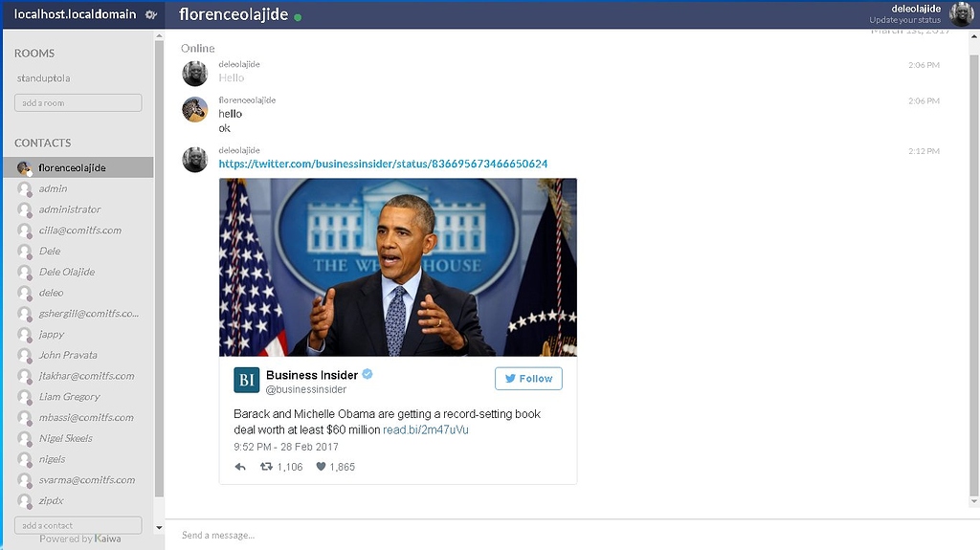Click the @businessinsider handle

(x=305, y=389)
